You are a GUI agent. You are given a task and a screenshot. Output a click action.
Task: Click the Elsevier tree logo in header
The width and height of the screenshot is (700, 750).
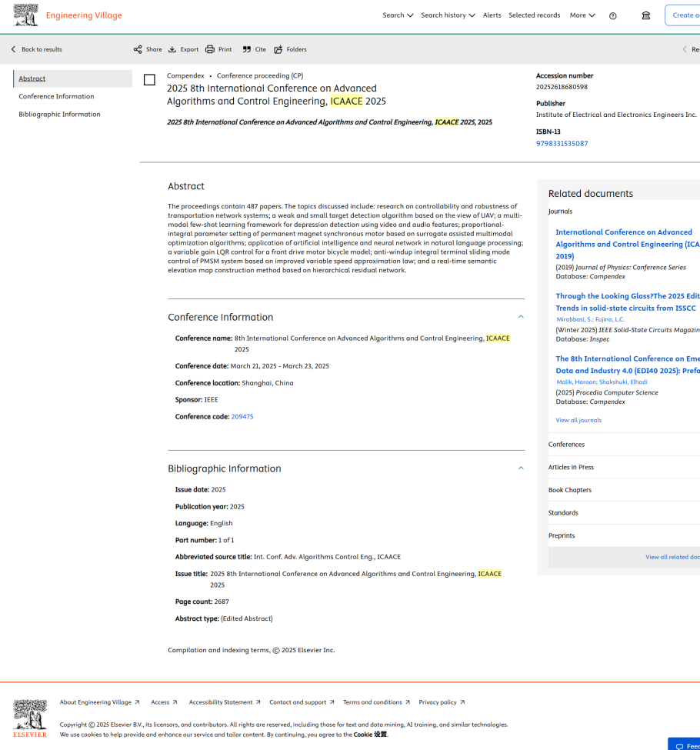(x=26, y=15)
